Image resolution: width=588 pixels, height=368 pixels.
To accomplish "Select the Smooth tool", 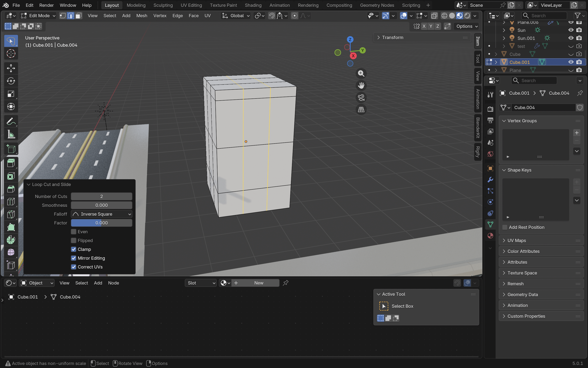I will pos(11,252).
